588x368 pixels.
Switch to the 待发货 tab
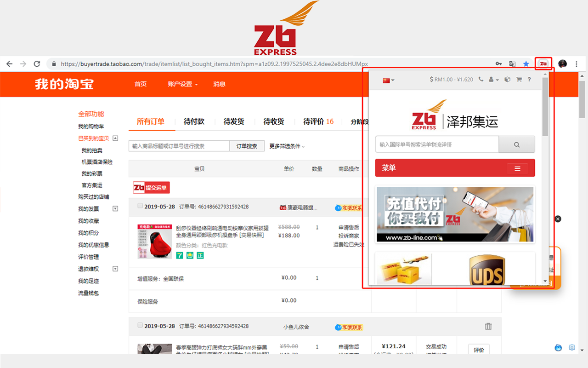click(234, 121)
